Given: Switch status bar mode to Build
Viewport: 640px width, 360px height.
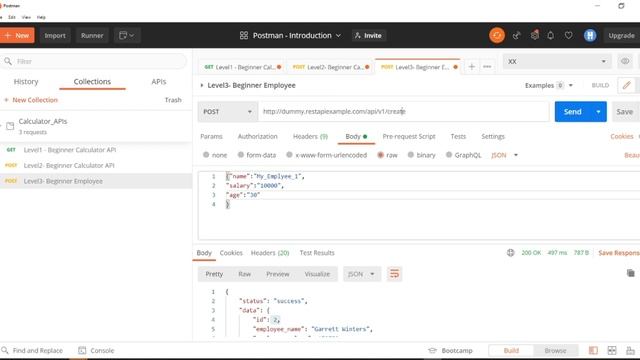Looking at the screenshot, I should point(511,350).
